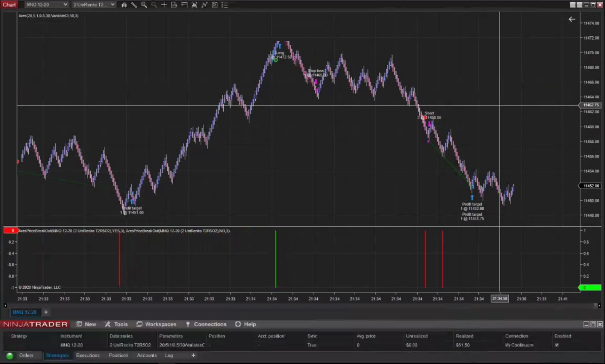Toggle the Enabled checkbox for the strategy
This screenshot has height=364, width=605.
(557, 345)
